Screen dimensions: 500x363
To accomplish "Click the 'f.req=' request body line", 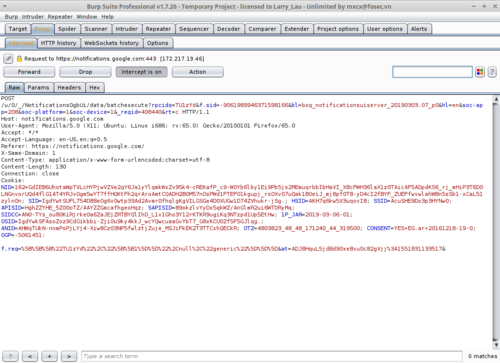I will (223, 249).
